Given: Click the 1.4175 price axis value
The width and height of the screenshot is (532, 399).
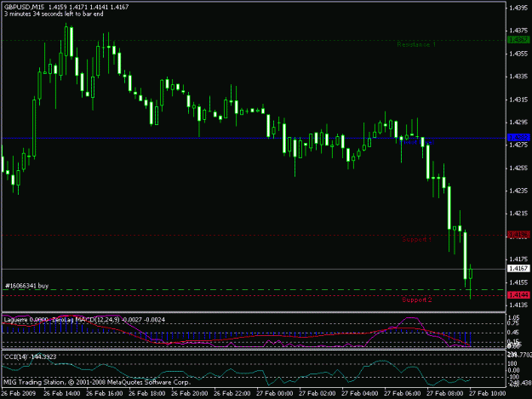Looking at the screenshot, I should point(518,259).
